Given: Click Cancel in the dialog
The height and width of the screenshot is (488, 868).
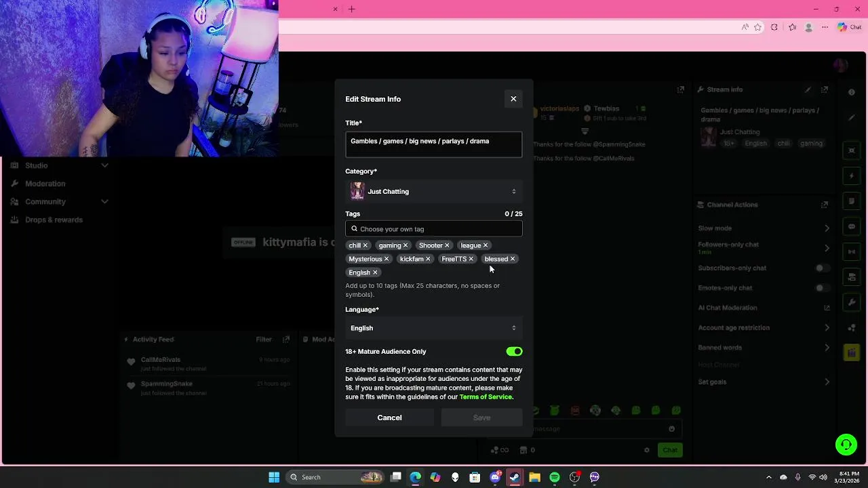Looking at the screenshot, I should pos(389,418).
